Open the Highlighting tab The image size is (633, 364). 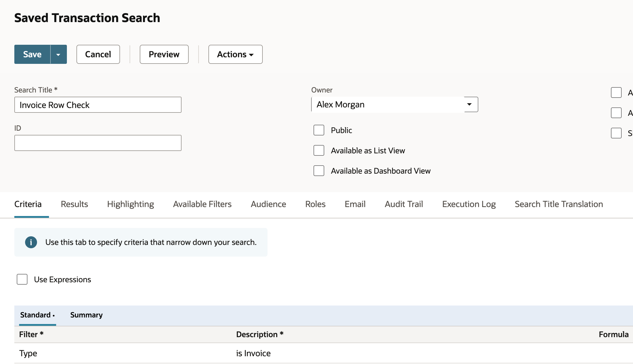130,204
